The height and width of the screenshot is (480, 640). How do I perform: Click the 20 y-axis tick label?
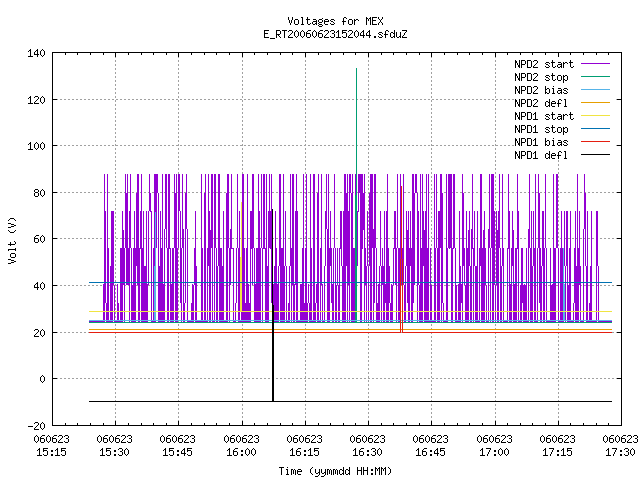(x=40, y=333)
